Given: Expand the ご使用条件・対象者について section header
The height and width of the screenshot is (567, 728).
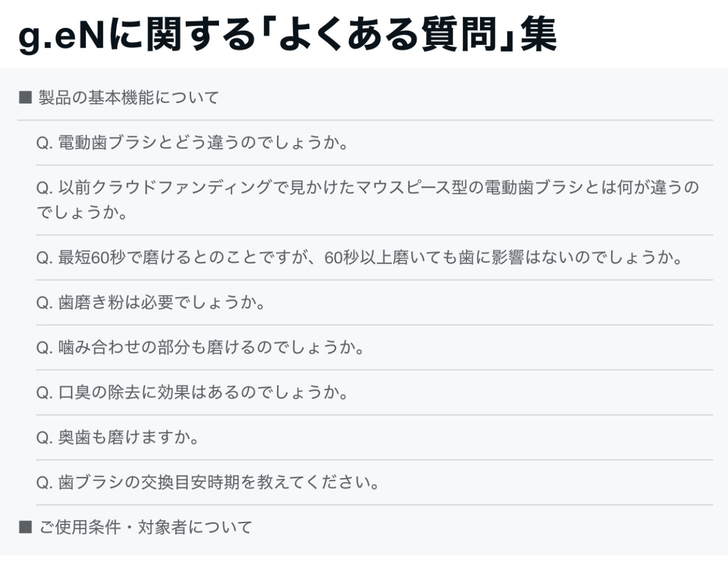Looking at the screenshot, I should (x=146, y=527).
